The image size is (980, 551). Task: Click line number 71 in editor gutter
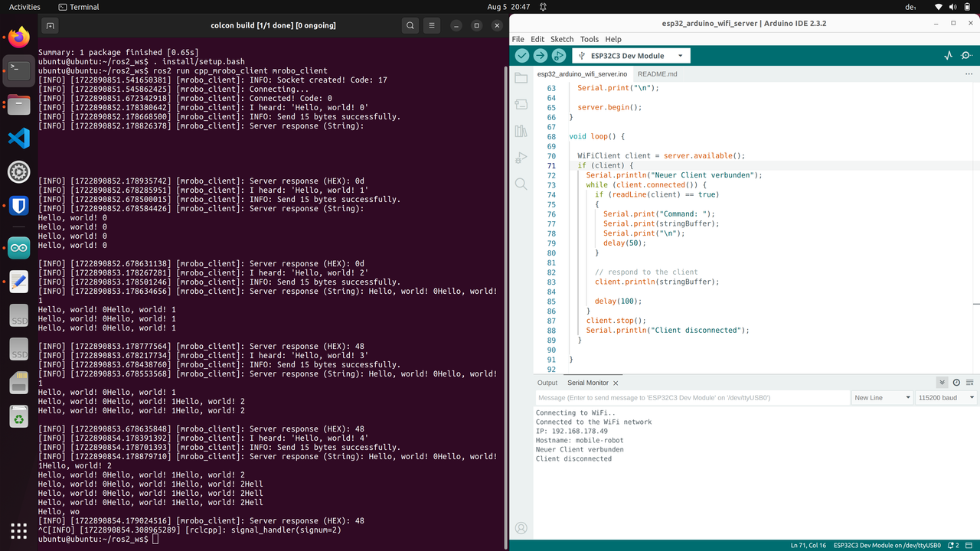point(551,165)
